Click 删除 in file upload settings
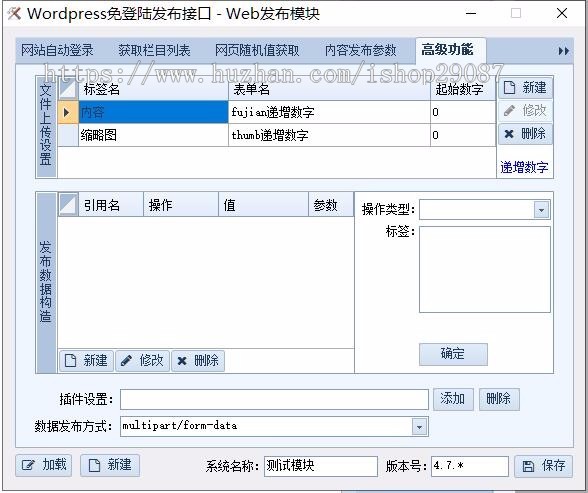588x493 pixels. [525, 134]
